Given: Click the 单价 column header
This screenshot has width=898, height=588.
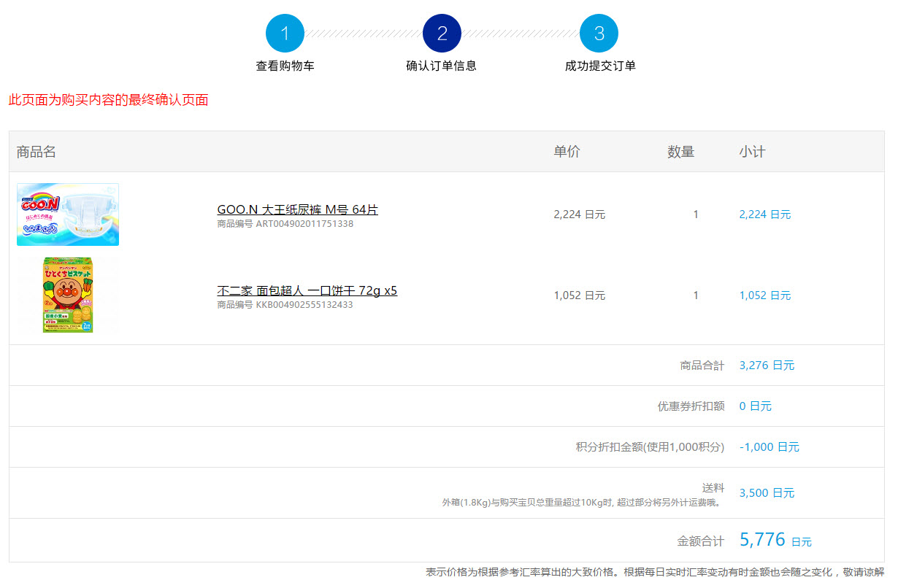Looking at the screenshot, I should 567,152.
